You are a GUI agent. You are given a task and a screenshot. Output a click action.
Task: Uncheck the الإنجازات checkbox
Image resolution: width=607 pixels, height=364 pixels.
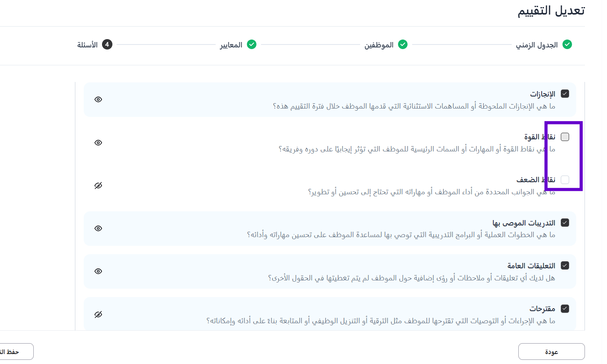point(565,94)
